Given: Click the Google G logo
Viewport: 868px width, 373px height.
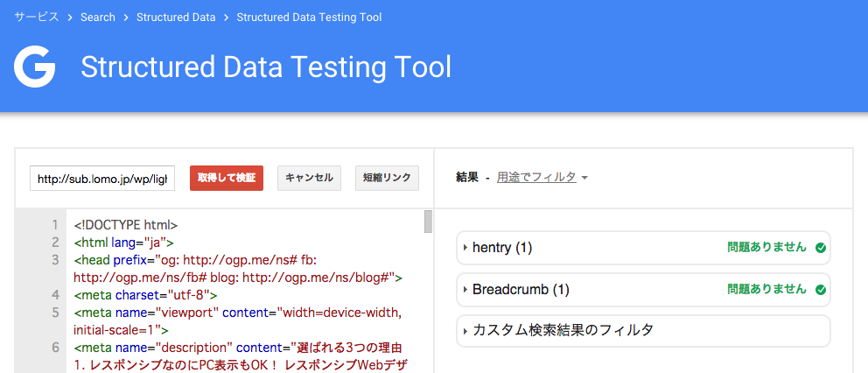Looking at the screenshot, I should coord(34,67).
